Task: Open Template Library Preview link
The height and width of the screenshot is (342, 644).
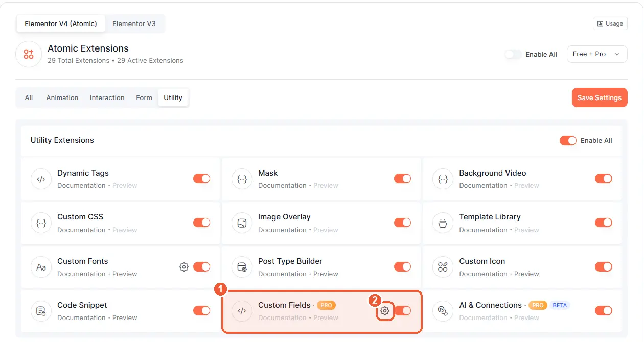Action: click(x=527, y=230)
